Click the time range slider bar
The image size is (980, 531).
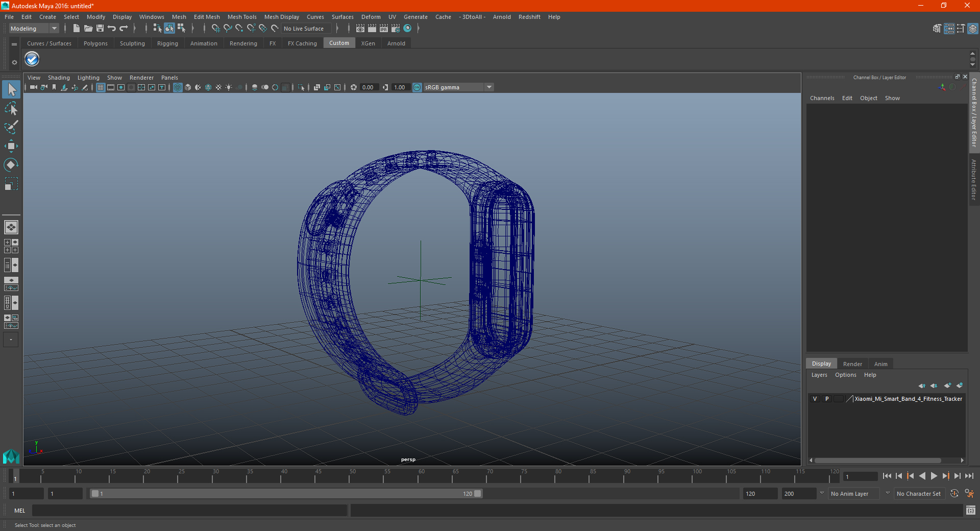(x=286, y=494)
